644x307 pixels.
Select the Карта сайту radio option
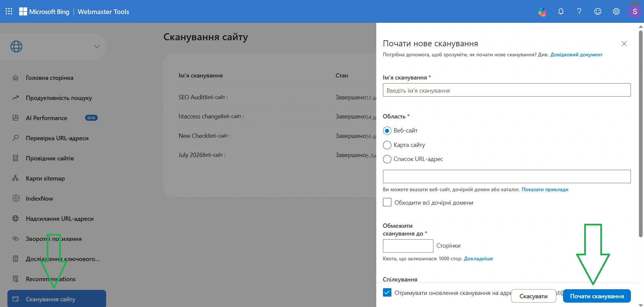click(387, 145)
